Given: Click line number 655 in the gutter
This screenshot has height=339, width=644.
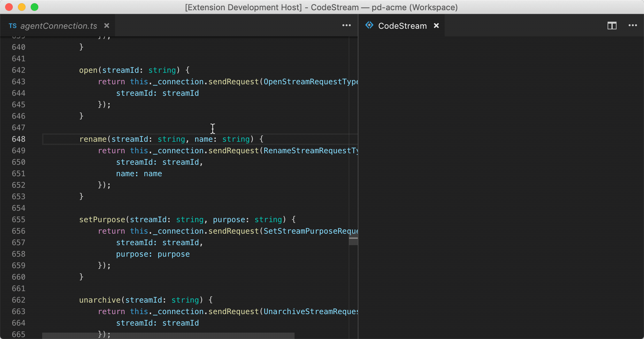Looking at the screenshot, I should (19, 219).
